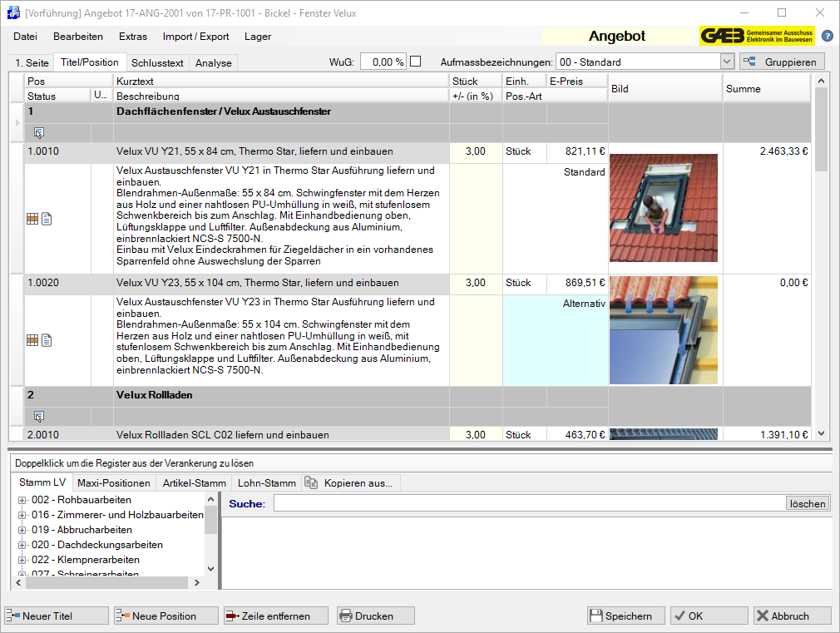Click the help question mark icon

(827, 36)
